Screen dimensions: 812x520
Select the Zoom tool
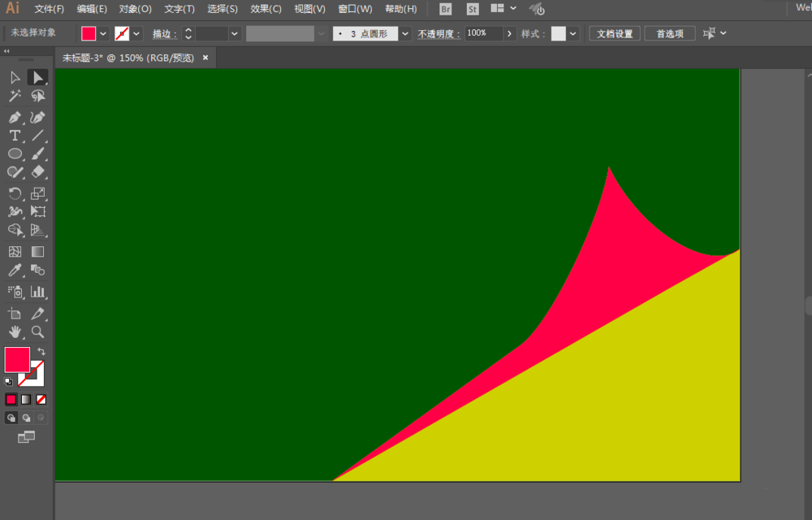[x=38, y=331]
